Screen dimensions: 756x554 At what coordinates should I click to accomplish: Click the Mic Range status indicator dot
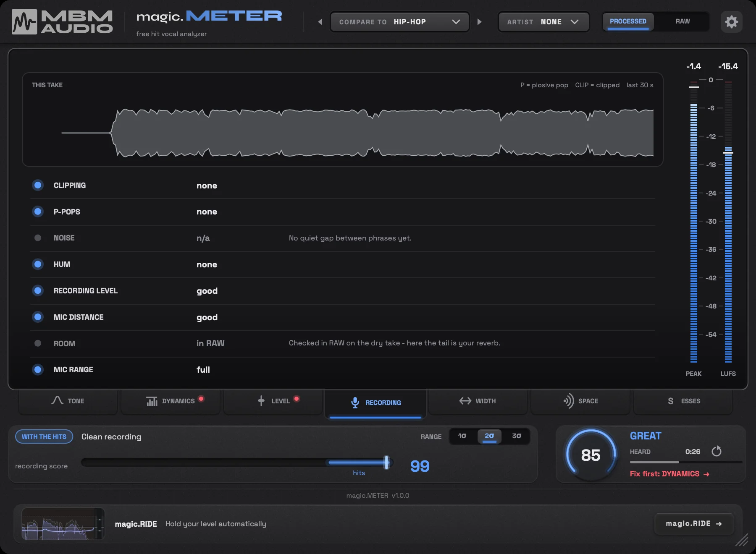tap(38, 369)
